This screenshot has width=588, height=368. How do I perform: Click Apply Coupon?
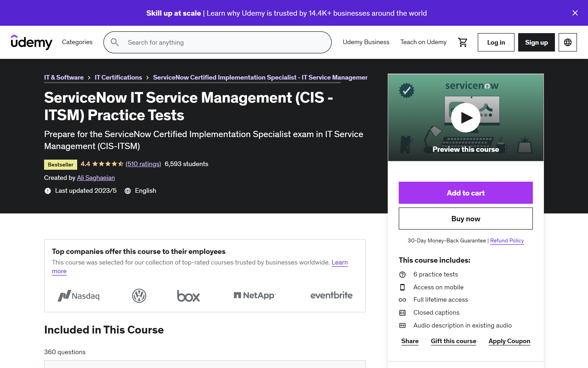(x=509, y=341)
